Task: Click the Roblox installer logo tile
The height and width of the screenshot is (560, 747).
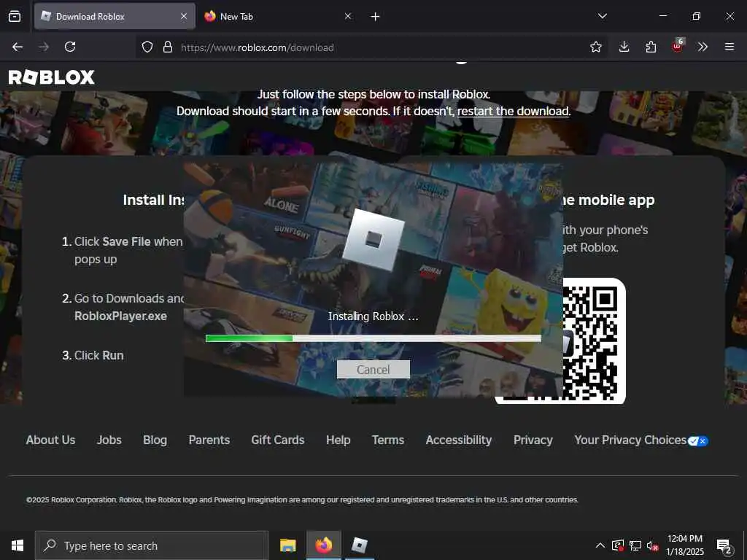Action: pyautogui.click(x=373, y=239)
